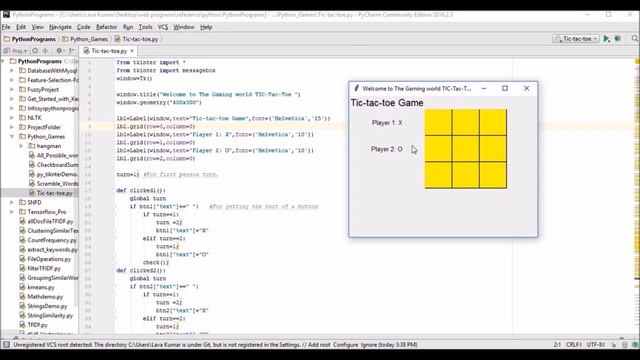This screenshot has width=640, height=360.
Task: Click top-left yellow cell of game grid
Action: click(x=438, y=122)
